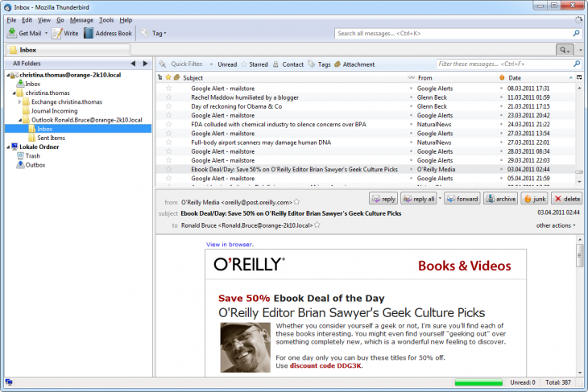Screen dimensions: 588x392
Task: Open the column picker icon
Action: pyautogui.click(x=579, y=77)
